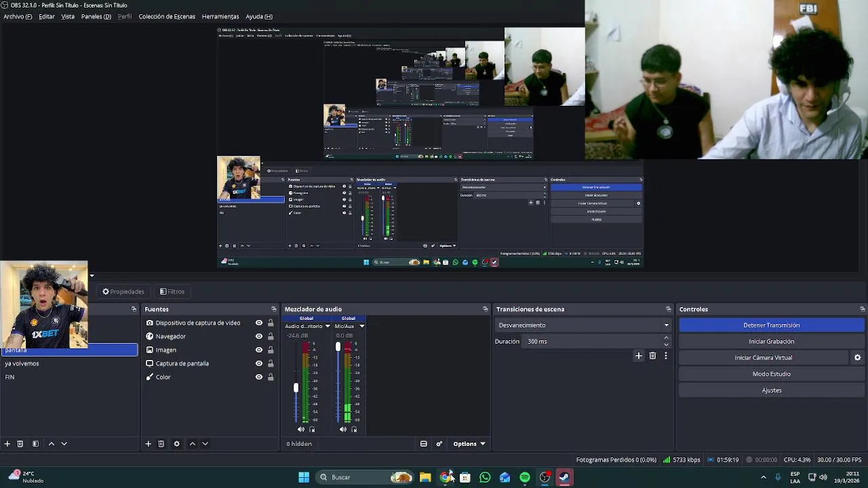The image size is (868, 488).
Task: Undock the Transiciones de escena panel
Action: pos(668,309)
